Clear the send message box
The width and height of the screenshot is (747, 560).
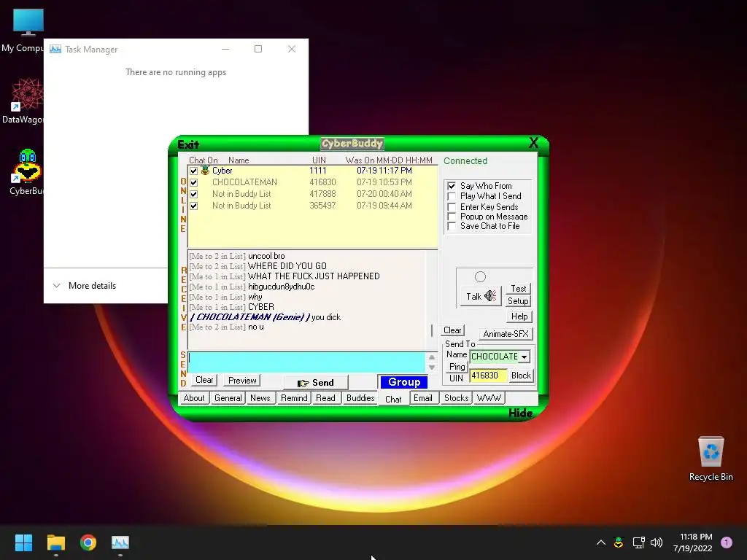(204, 380)
